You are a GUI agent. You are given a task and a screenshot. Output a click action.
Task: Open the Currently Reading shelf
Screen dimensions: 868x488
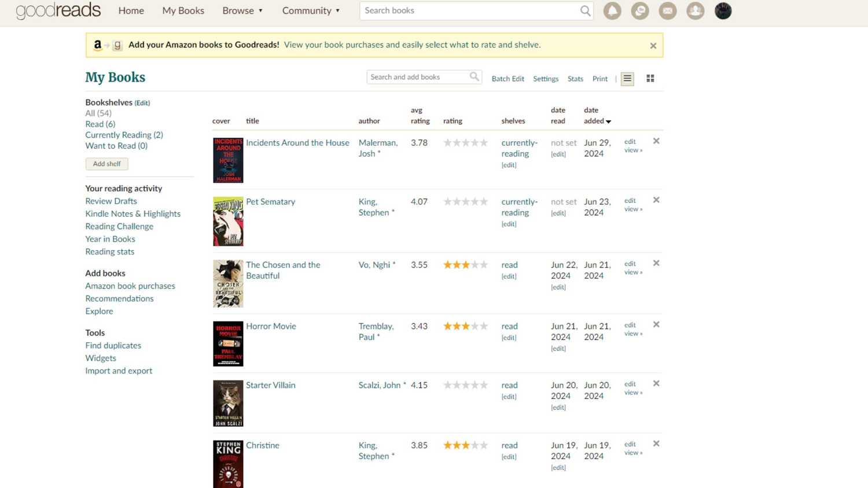coord(124,134)
